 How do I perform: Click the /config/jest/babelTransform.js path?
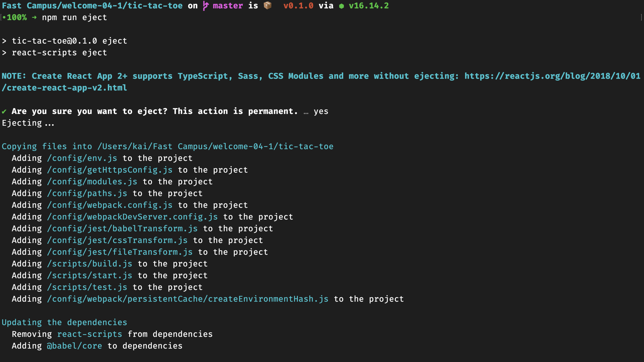[122, 229]
